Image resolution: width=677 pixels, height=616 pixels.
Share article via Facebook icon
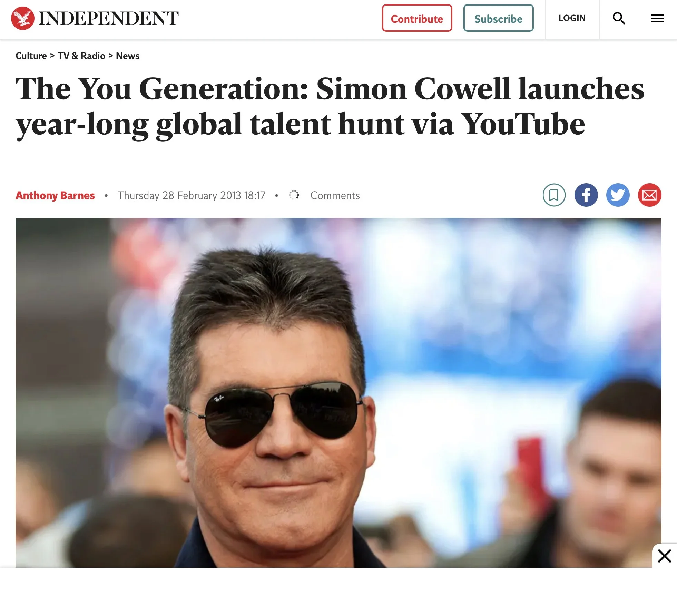(x=586, y=195)
